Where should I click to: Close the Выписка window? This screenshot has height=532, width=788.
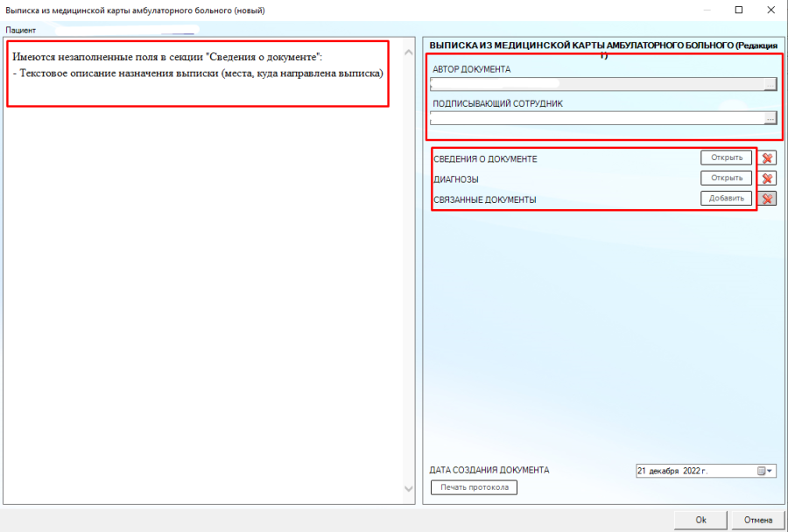point(770,10)
